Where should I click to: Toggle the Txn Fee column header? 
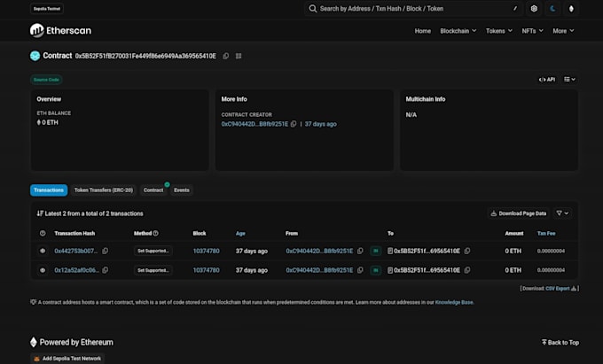(546, 233)
